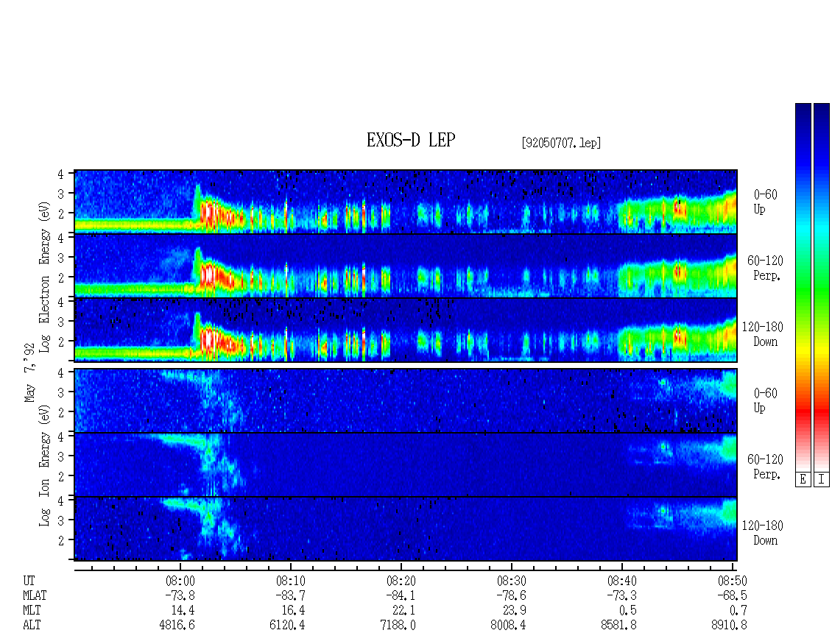Select the 08:10 time tick label

point(290,581)
